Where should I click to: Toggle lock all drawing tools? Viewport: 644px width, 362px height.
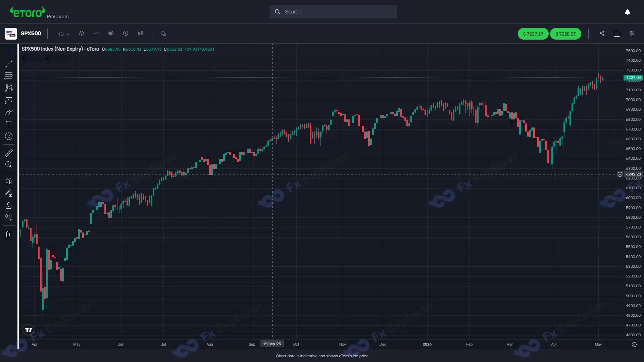pos(9,205)
